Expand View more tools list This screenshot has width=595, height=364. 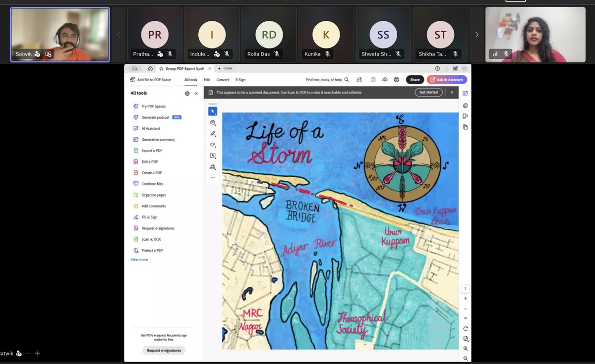139,260
